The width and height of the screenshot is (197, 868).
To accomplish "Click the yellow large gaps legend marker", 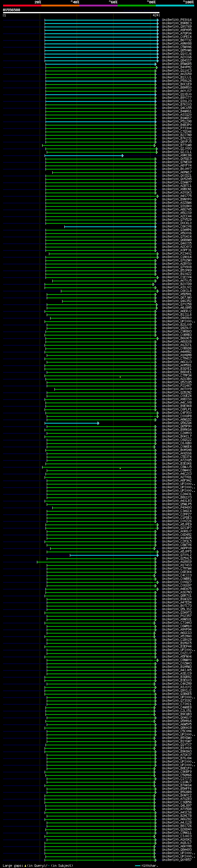I will tap(25, 865).
